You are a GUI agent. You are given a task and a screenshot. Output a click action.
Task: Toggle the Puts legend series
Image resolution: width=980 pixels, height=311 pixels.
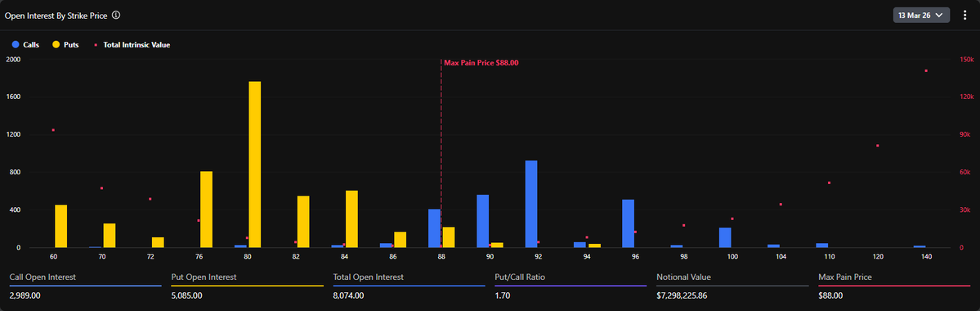(x=65, y=45)
